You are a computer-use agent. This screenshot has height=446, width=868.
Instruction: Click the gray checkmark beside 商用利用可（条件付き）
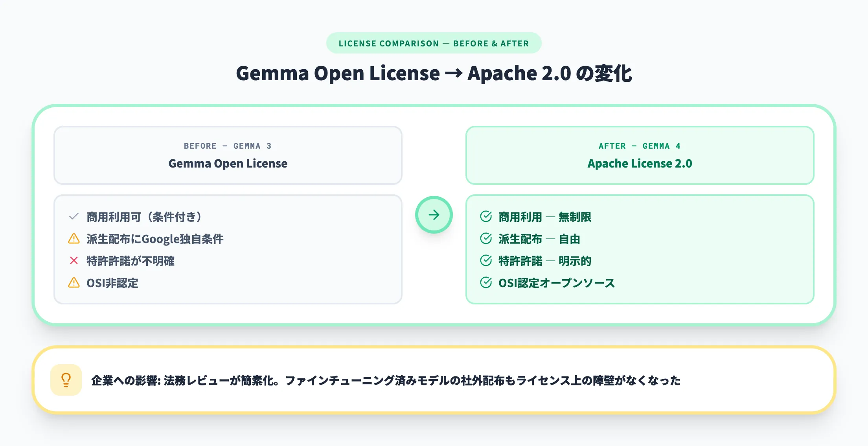tap(73, 216)
